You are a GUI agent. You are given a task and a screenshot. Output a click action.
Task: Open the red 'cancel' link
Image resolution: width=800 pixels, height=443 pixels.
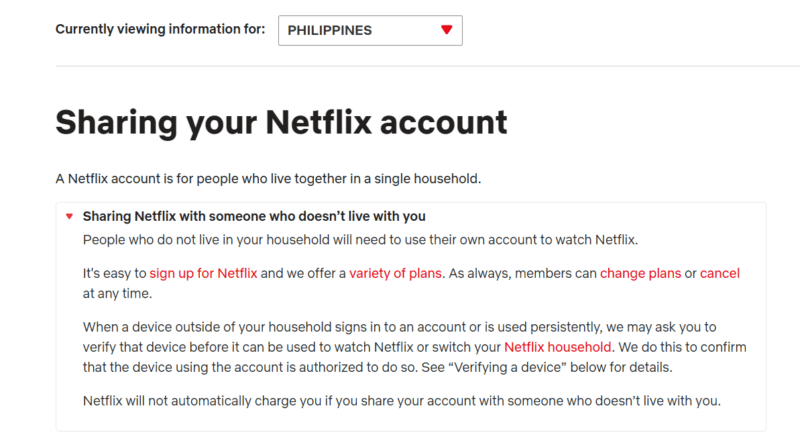[719, 273]
